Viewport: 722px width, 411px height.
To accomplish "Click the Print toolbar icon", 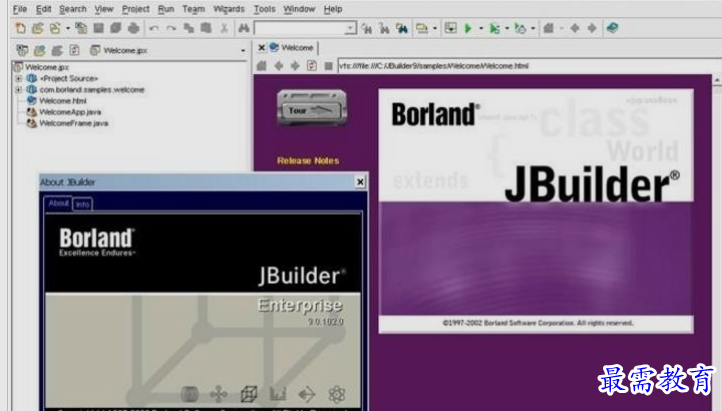I will [x=134, y=28].
